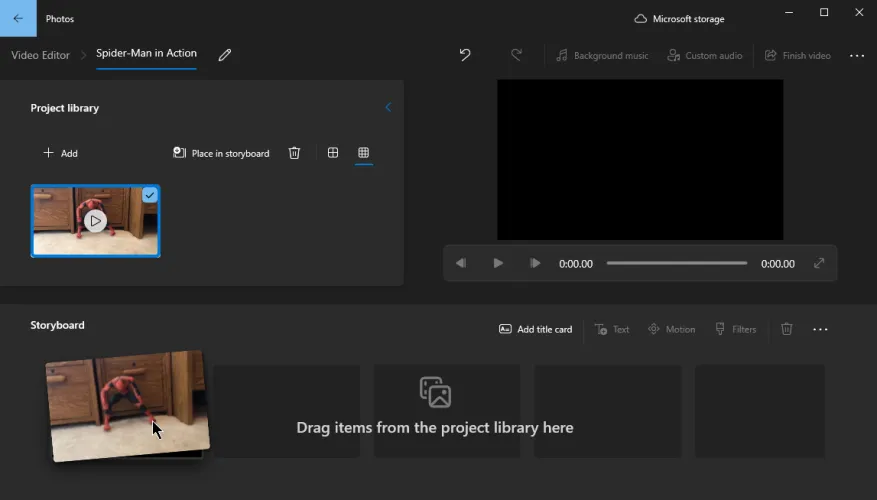Undo the last action
The image size is (877, 500).
click(465, 55)
